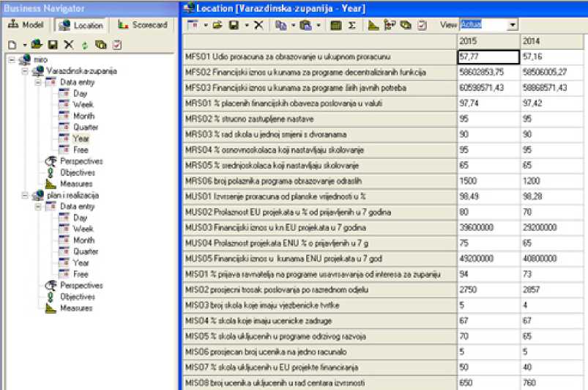Click the Delete X icon in Business Navigator toolbar

[x=68, y=45]
